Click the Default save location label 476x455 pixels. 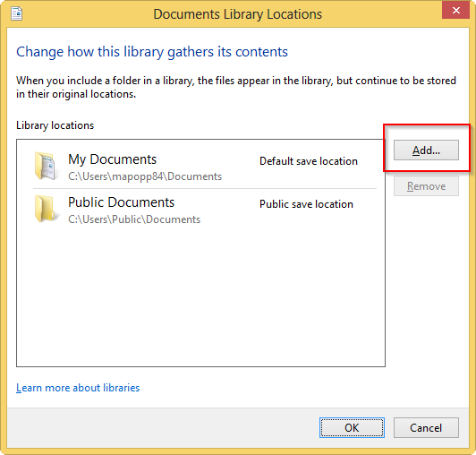point(309,161)
